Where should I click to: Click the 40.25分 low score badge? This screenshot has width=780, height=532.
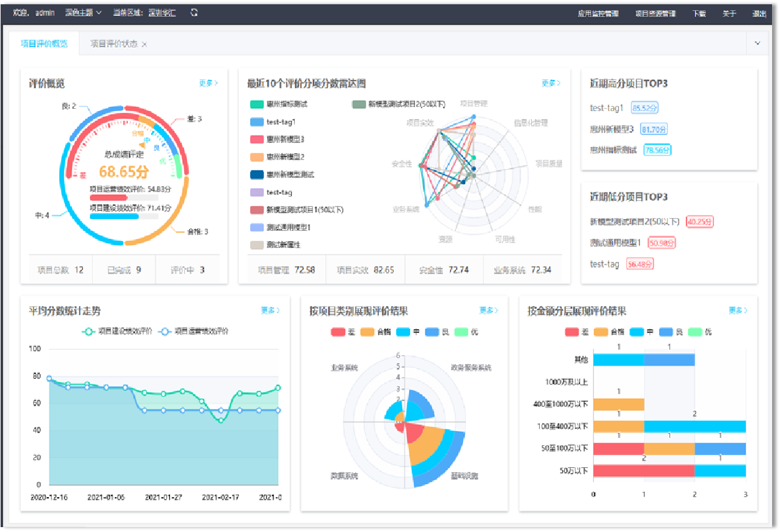point(699,222)
